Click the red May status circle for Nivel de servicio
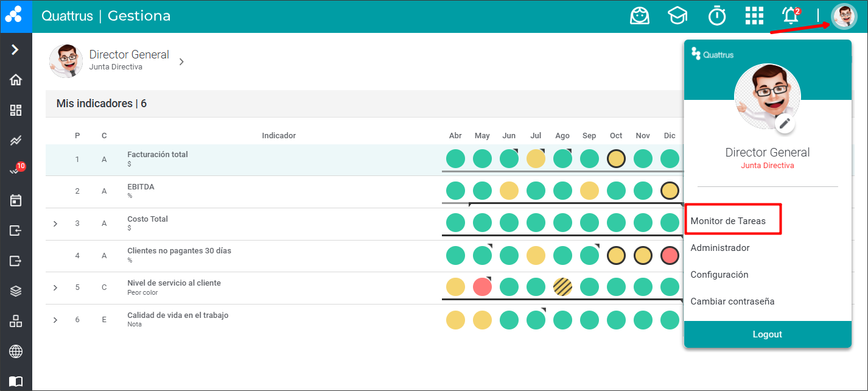This screenshot has height=391, width=868. coord(482,287)
